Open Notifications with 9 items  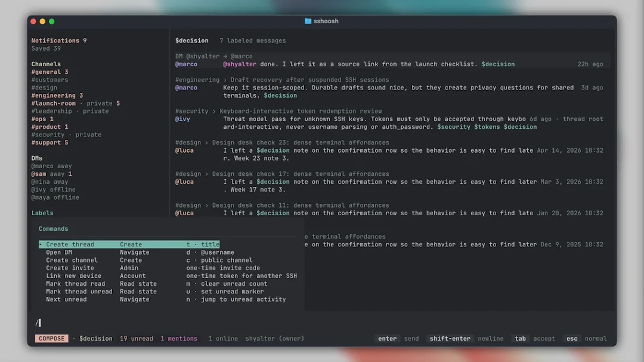(x=59, y=41)
